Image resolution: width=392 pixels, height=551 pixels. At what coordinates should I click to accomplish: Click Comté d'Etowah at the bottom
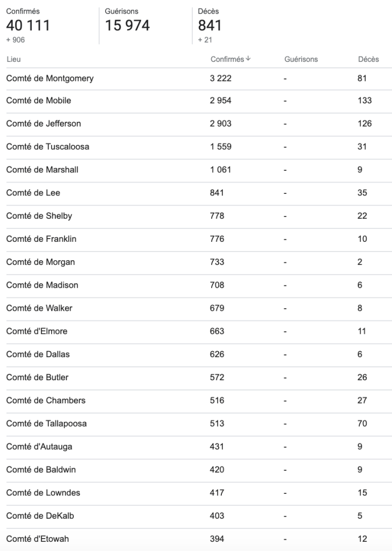coord(38,539)
